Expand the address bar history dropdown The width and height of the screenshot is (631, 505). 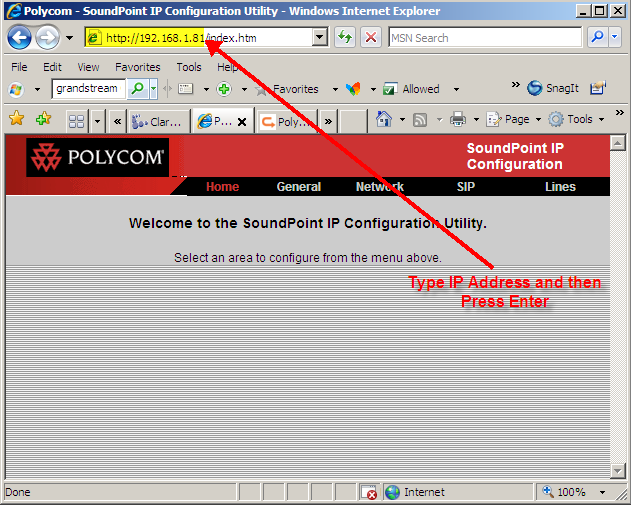(x=320, y=37)
